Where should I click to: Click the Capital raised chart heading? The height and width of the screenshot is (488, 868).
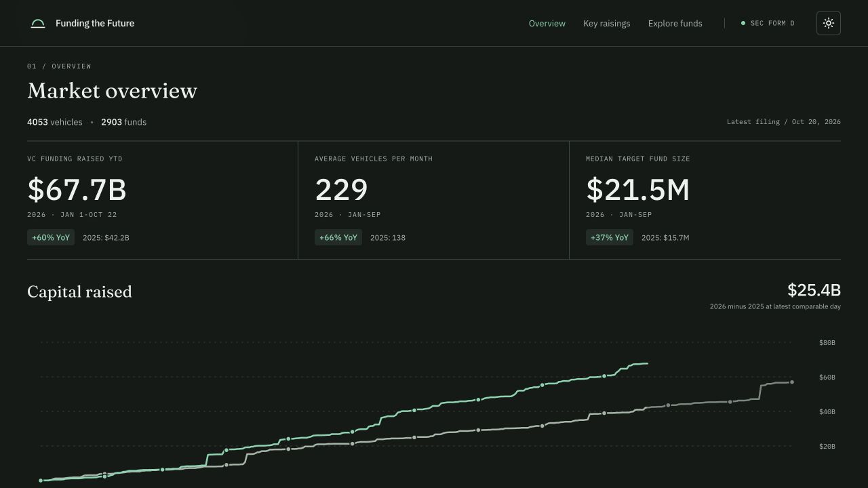(x=79, y=292)
